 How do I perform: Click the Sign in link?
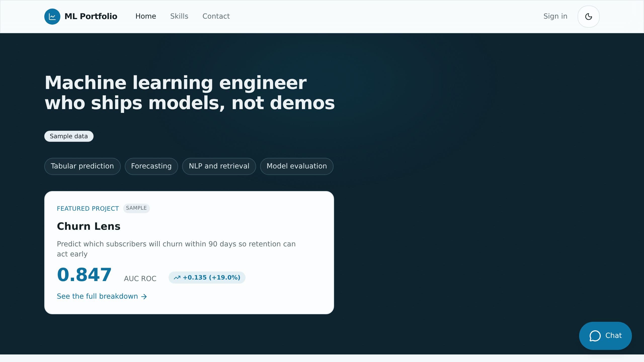click(x=555, y=16)
